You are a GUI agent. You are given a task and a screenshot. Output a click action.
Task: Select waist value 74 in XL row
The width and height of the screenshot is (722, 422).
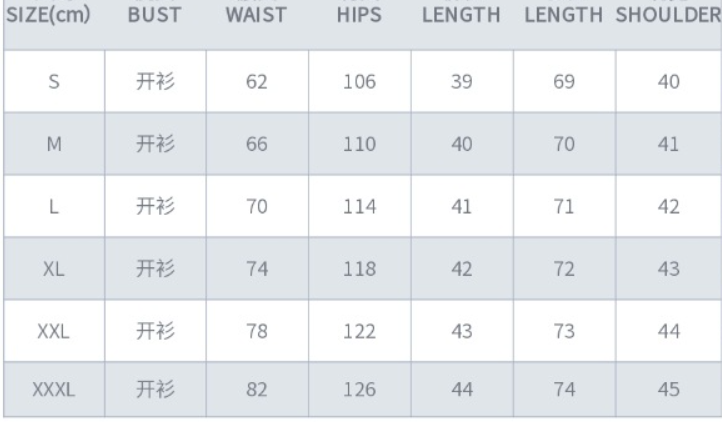[x=257, y=269]
